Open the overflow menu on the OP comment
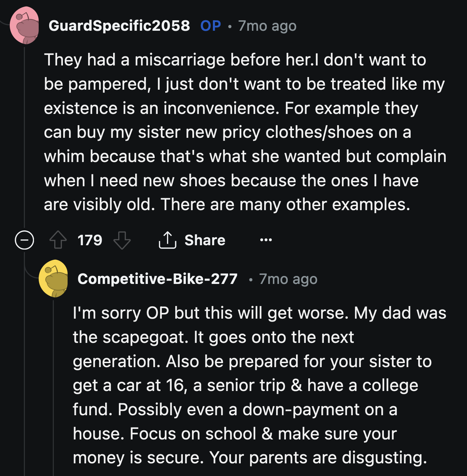467x476 pixels. tap(265, 240)
